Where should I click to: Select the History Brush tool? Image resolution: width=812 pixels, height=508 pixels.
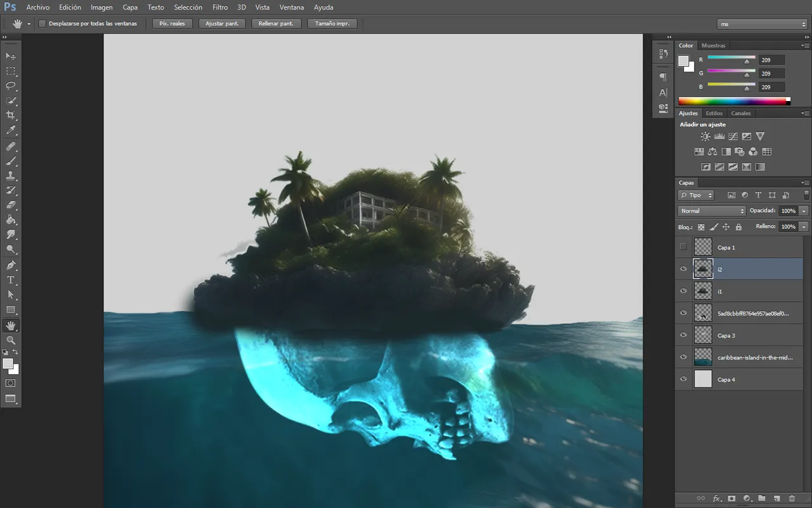(x=11, y=190)
